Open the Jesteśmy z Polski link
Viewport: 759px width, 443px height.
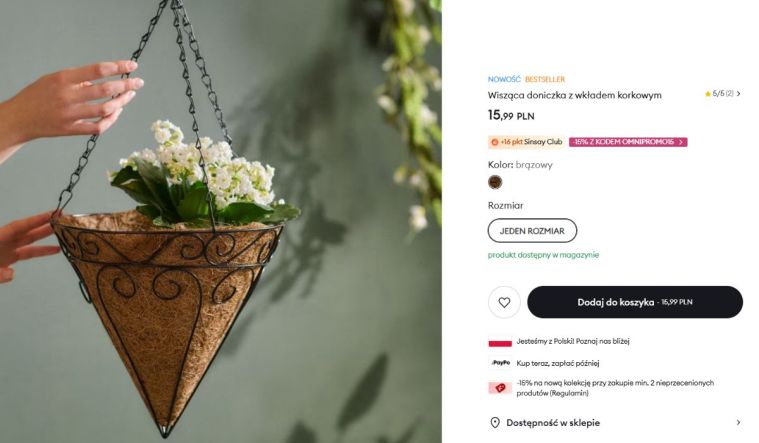point(573,341)
